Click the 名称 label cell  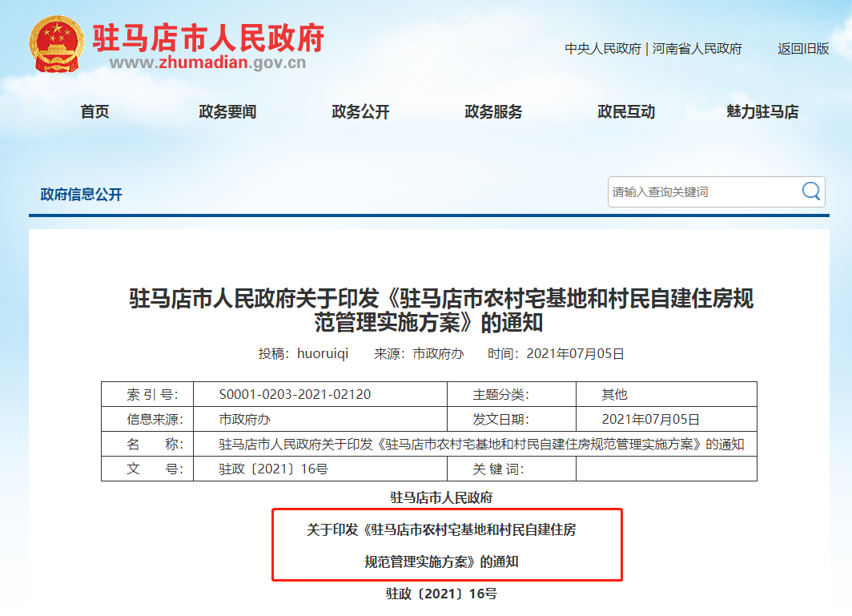[147, 445]
